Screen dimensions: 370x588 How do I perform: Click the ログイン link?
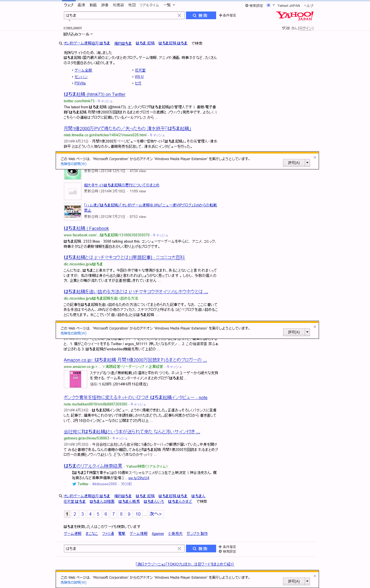tap(306, 28)
